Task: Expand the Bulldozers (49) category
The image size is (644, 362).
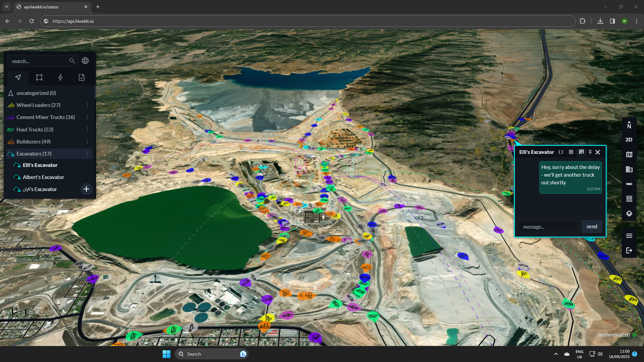Action: tap(34, 142)
